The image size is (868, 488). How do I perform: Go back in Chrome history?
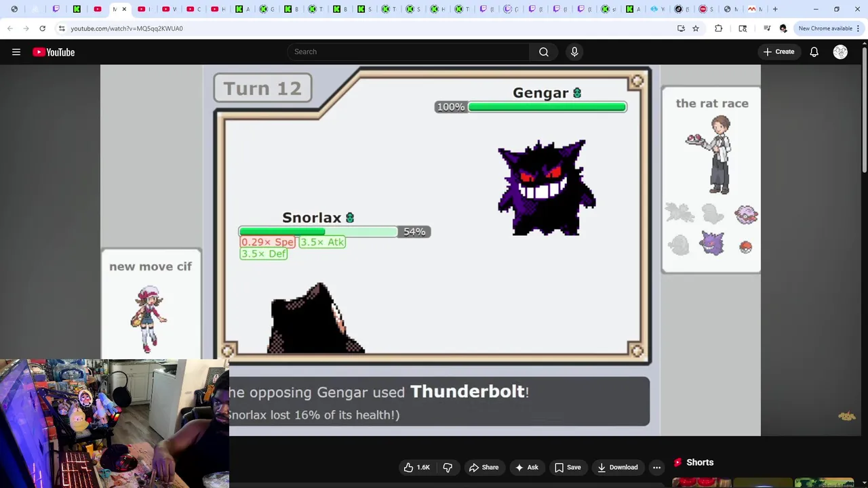[10, 28]
